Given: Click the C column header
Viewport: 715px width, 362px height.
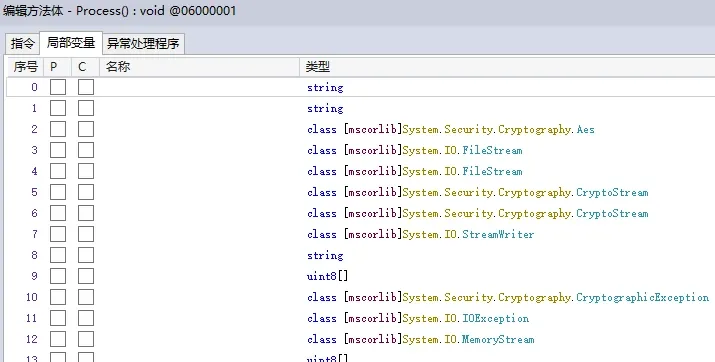Looking at the screenshot, I should pos(85,67).
